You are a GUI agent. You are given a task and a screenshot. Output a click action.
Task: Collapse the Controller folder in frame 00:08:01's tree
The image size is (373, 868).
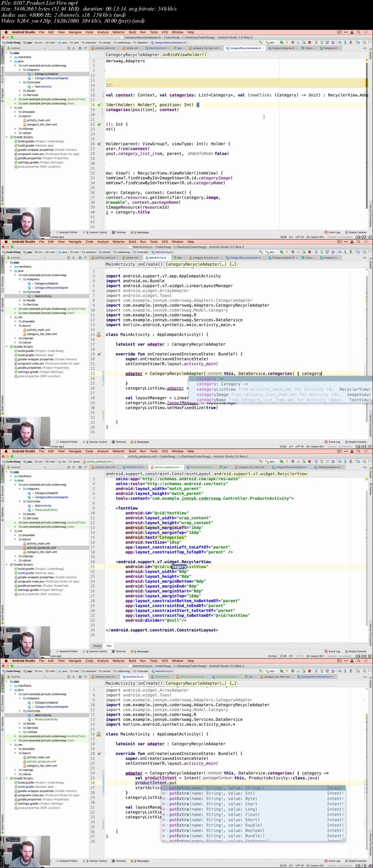click(20, 501)
